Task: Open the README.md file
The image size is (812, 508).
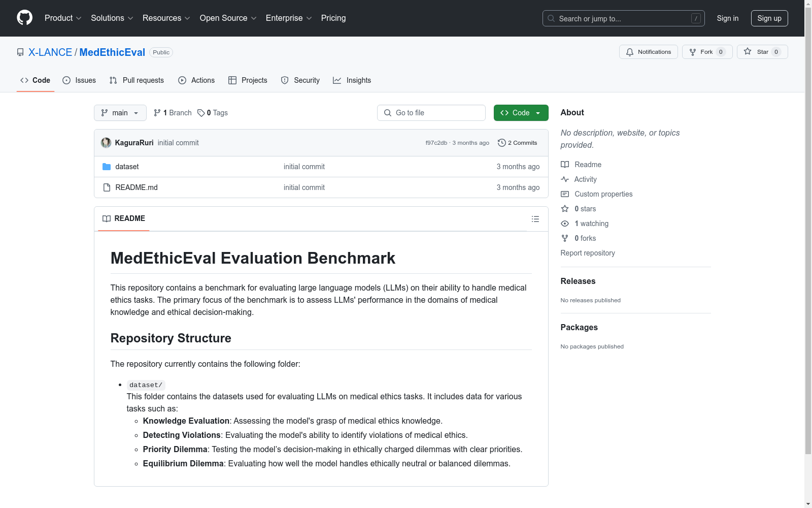Action: (x=137, y=187)
